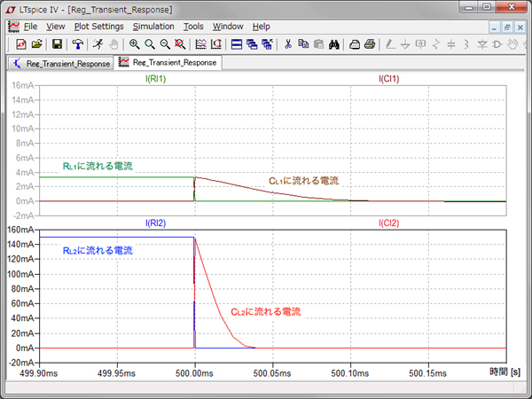Select the I(Rl1) trace label

[x=156, y=80]
